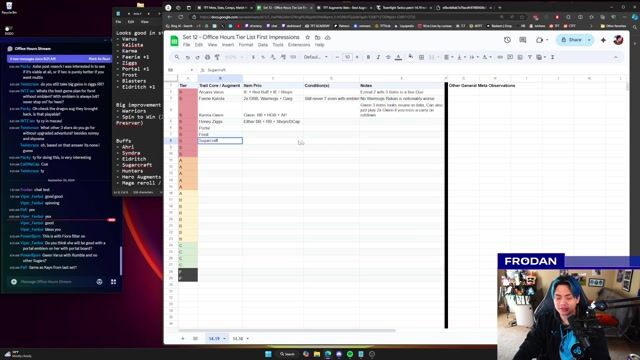Switch to the 14.18 sheet tab
Viewport: 640px width, 360px height.
238,338
